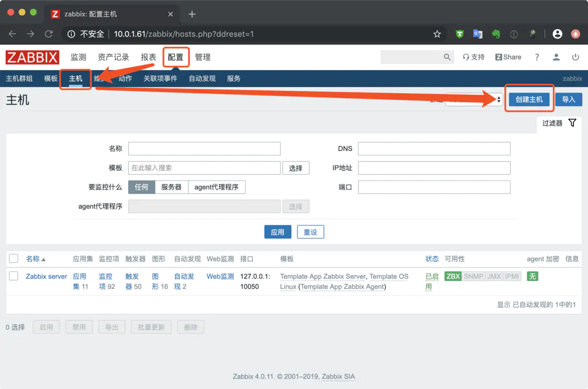Open the Zabbix server host link
Image resolution: width=588 pixels, height=389 pixels.
pyautogui.click(x=47, y=276)
